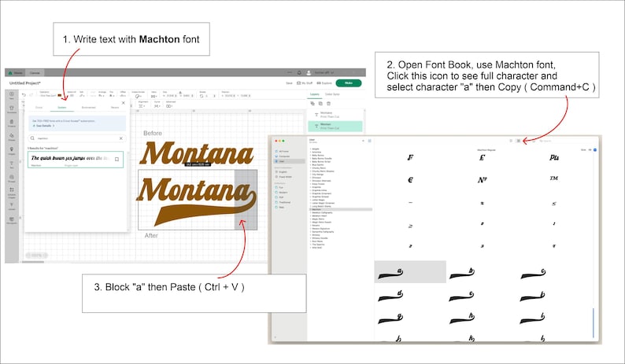Click the Font Book glyph preview scrollbar

click(593, 322)
